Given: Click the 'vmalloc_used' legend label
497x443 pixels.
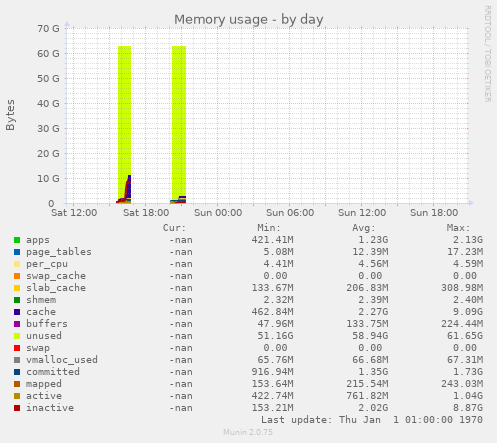Looking at the screenshot, I should pos(62,360).
